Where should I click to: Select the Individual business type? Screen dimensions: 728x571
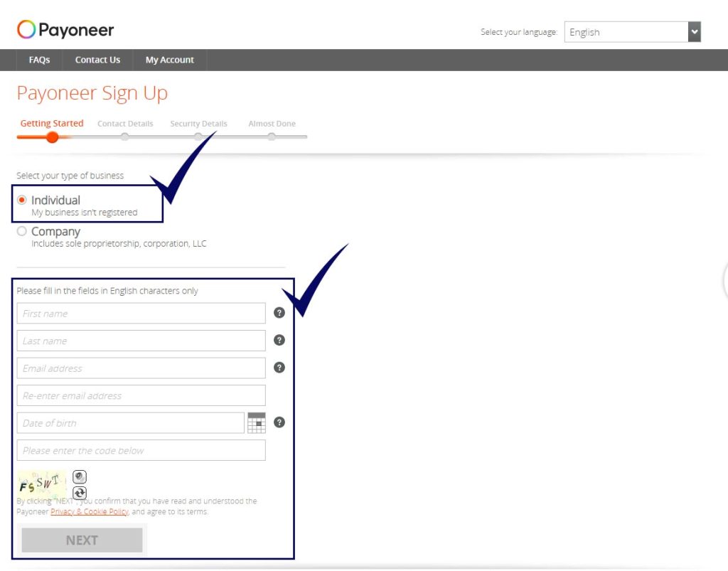point(22,201)
